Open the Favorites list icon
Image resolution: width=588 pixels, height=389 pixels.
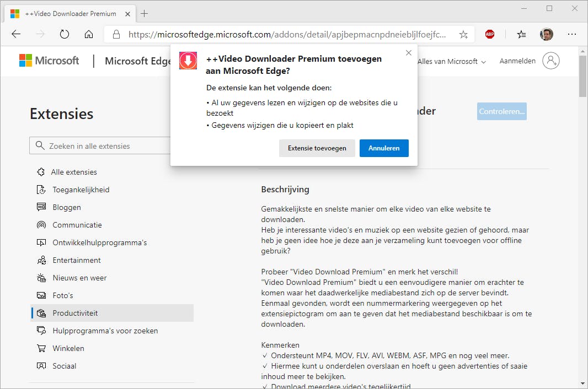click(521, 34)
